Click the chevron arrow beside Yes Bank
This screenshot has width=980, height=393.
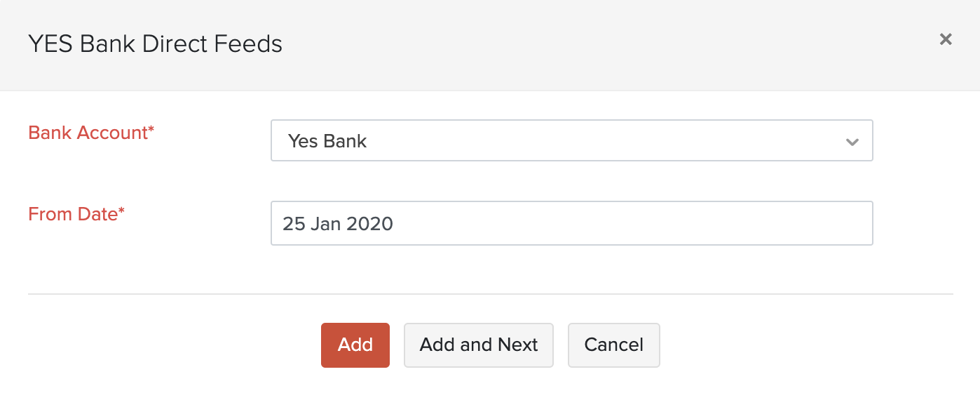click(852, 142)
